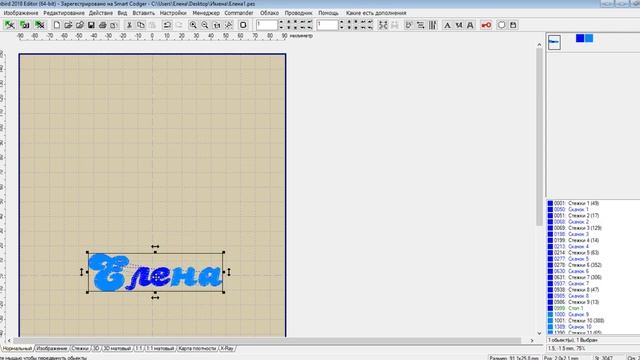The height and width of the screenshot is (360, 640).
Task: Switch to the Карта плотности tab
Action: click(198, 349)
